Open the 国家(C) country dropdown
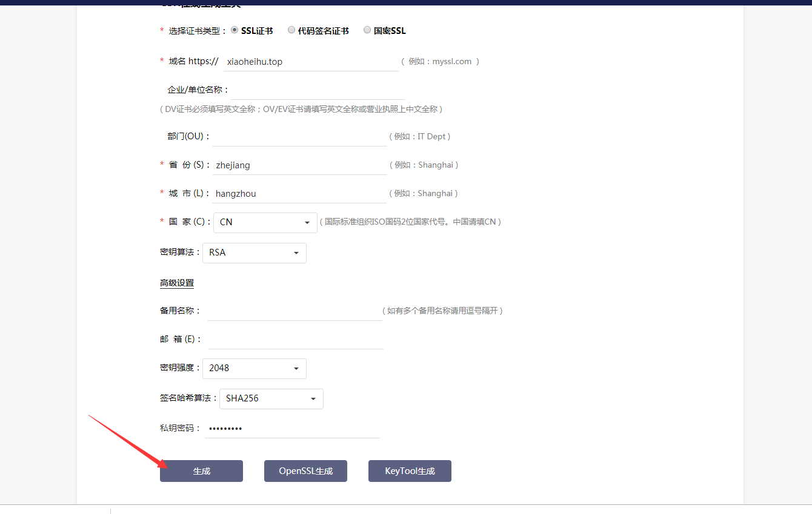The image size is (812, 514). tap(265, 222)
